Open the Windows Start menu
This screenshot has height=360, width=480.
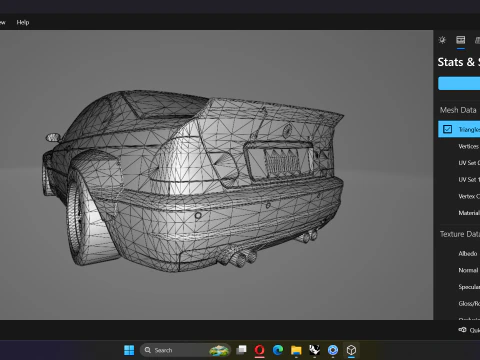tap(129, 350)
